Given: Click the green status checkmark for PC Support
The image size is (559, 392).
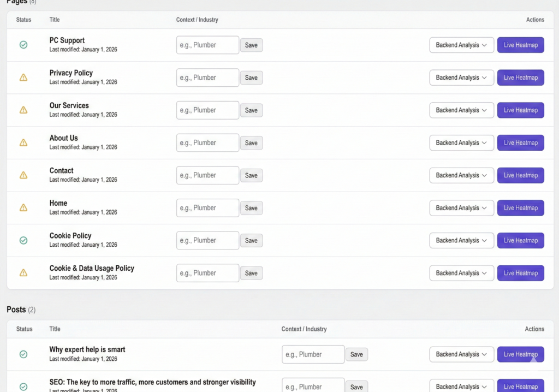Looking at the screenshot, I should (x=23, y=45).
